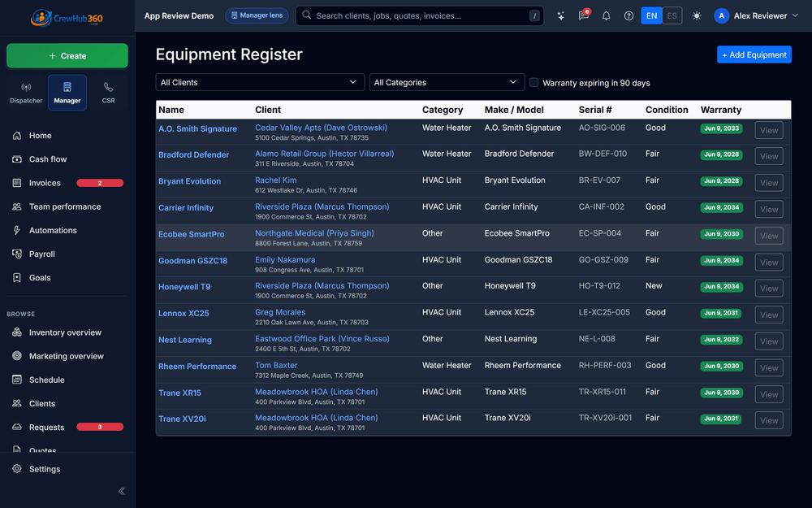Screen dimensions: 812x508
Task: Enable Warranty expiring in 90 days checkbox
Action: tap(534, 82)
